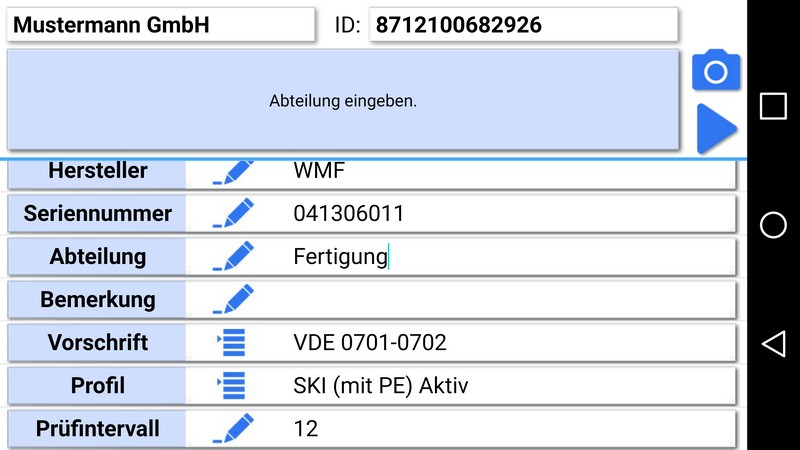
Task: Tap the ID field 8712100682926
Action: [x=523, y=24]
